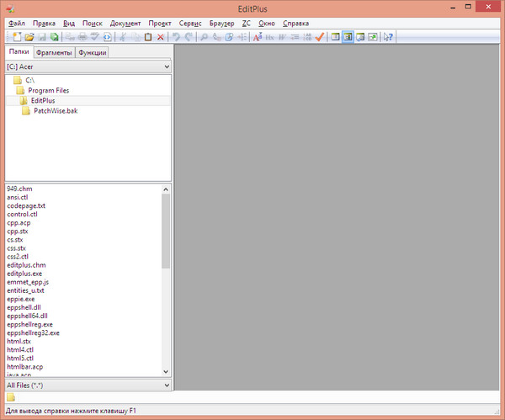Switch to the Функции tab
This screenshot has height=420, width=505.
click(91, 52)
